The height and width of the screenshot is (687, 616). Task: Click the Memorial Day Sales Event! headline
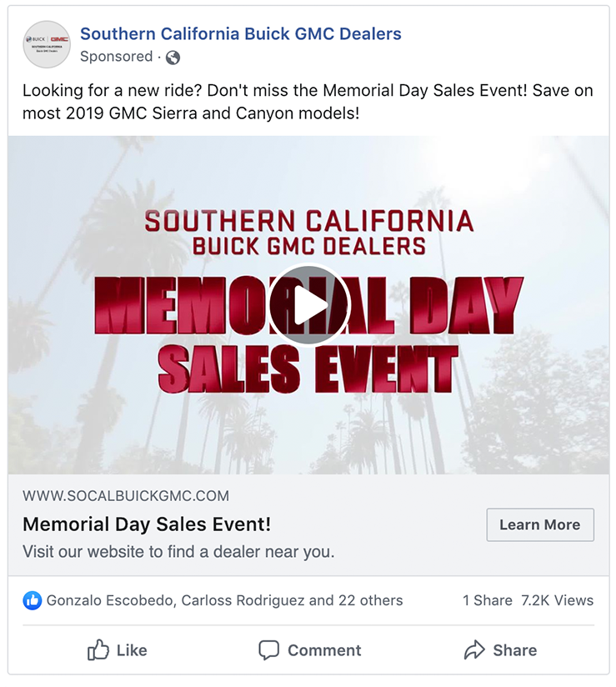click(147, 524)
